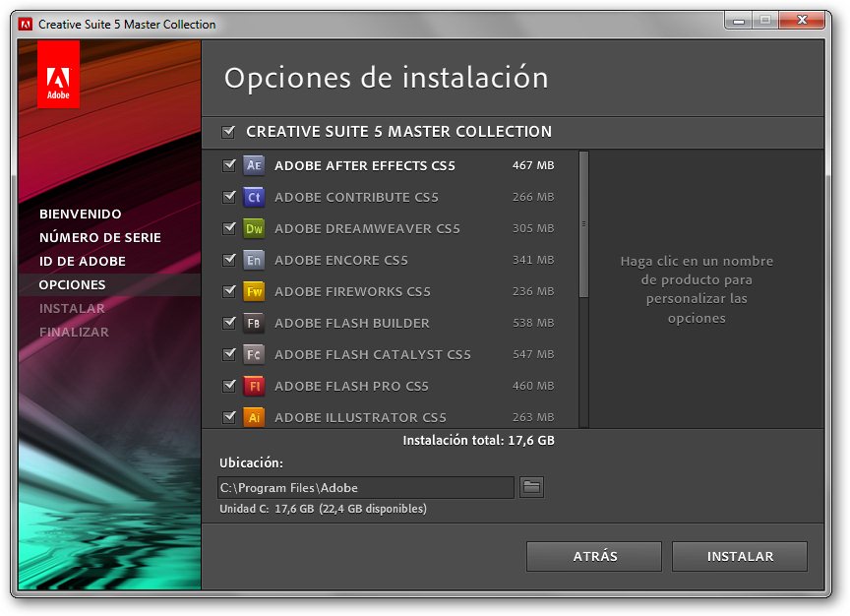The image size is (850, 616).
Task: Click the Dreamweaver Dw icon
Action: click(254, 228)
